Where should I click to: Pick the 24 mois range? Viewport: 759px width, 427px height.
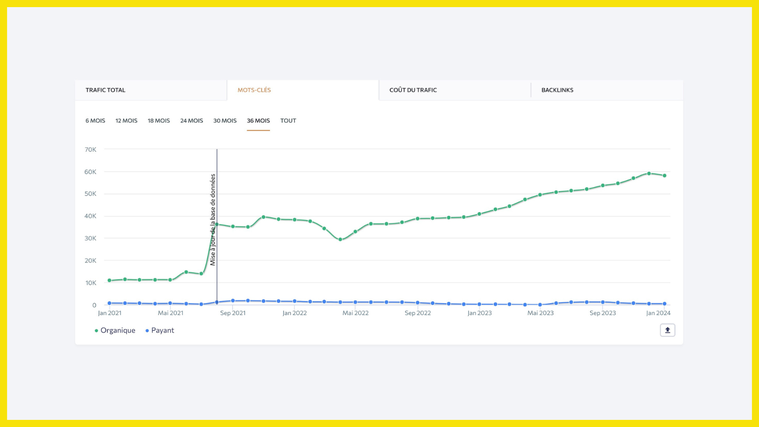coord(191,121)
